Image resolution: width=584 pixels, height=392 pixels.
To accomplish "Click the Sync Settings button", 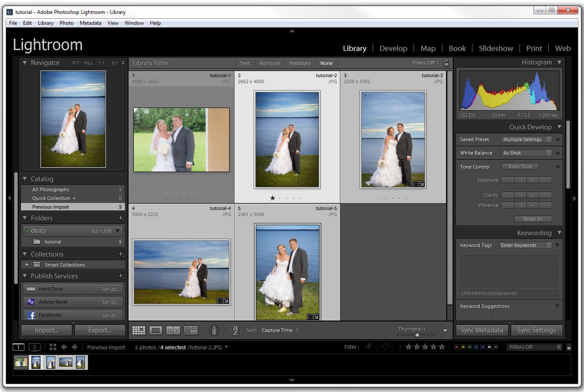I will 536,330.
